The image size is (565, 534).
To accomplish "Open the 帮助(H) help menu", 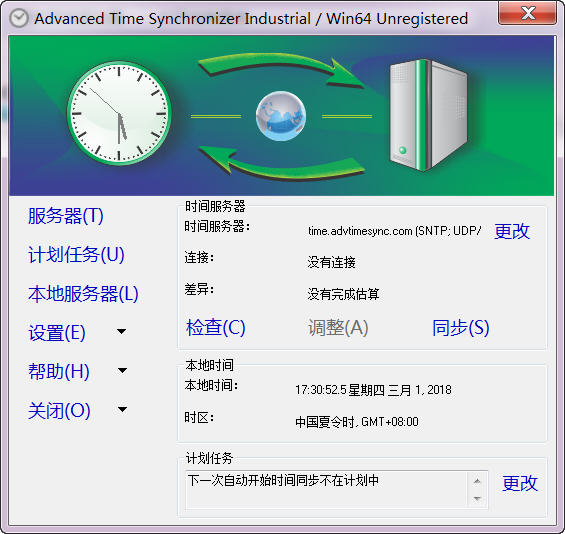I will click(59, 371).
